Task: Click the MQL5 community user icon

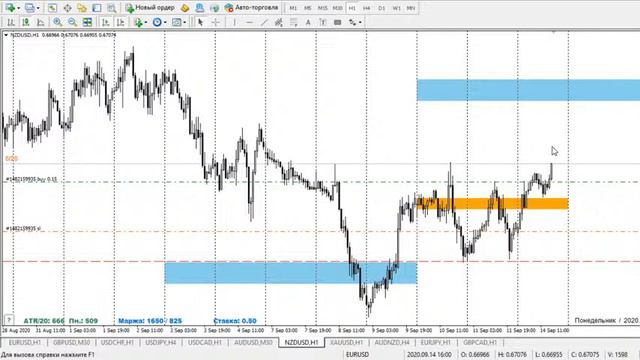Action: click(200, 8)
